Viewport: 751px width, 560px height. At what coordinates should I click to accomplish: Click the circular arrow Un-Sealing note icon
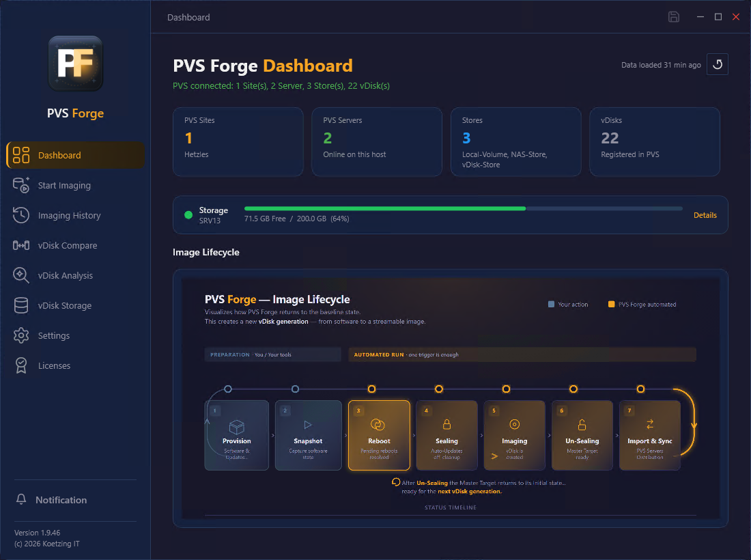[395, 482]
